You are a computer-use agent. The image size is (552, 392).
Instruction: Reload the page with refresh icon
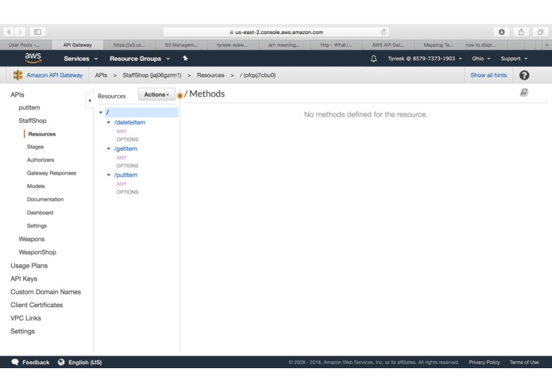coord(384,32)
